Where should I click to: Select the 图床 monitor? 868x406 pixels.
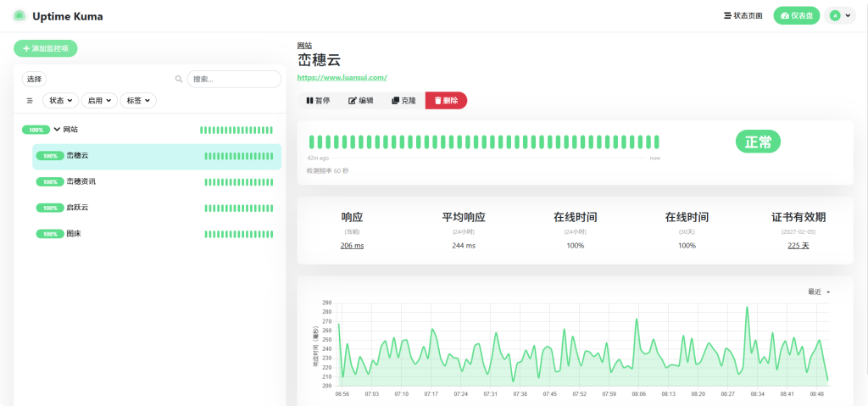coord(157,234)
